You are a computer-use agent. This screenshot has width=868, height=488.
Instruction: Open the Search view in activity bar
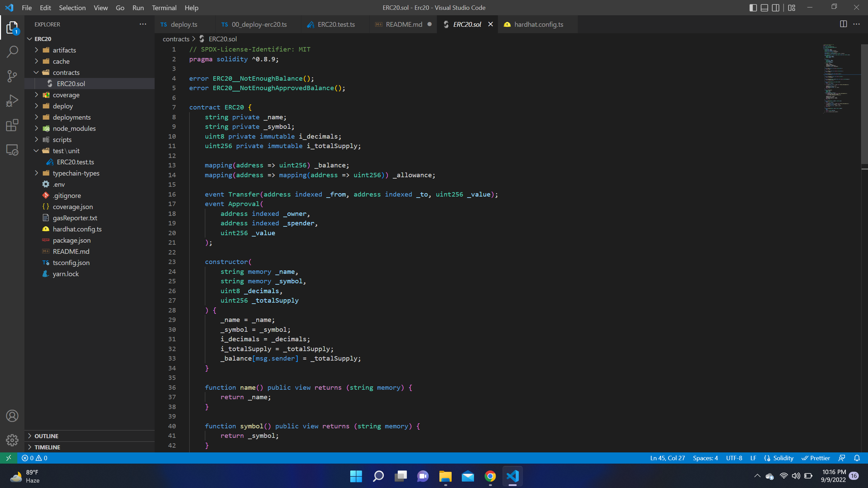pos(12,52)
